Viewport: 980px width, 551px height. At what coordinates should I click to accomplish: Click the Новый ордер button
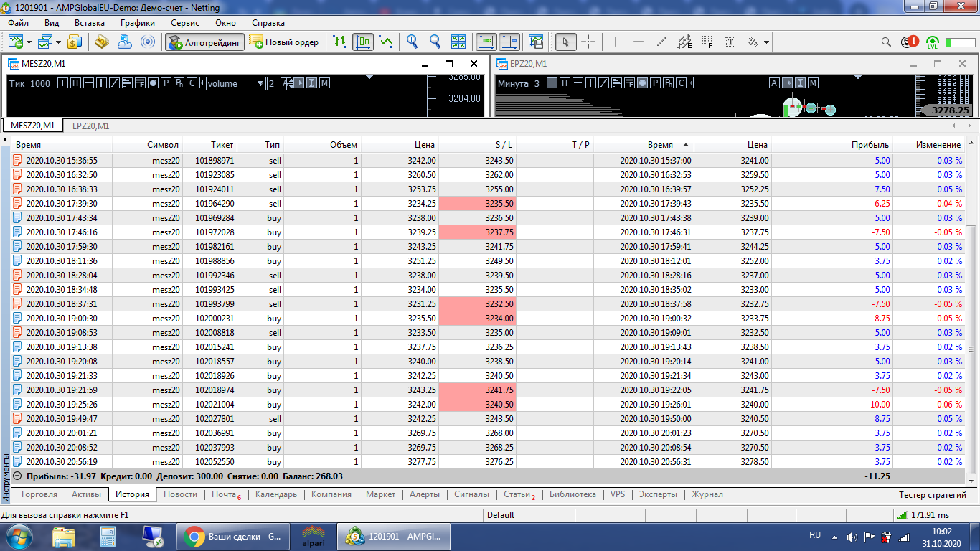click(x=285, y=42)
